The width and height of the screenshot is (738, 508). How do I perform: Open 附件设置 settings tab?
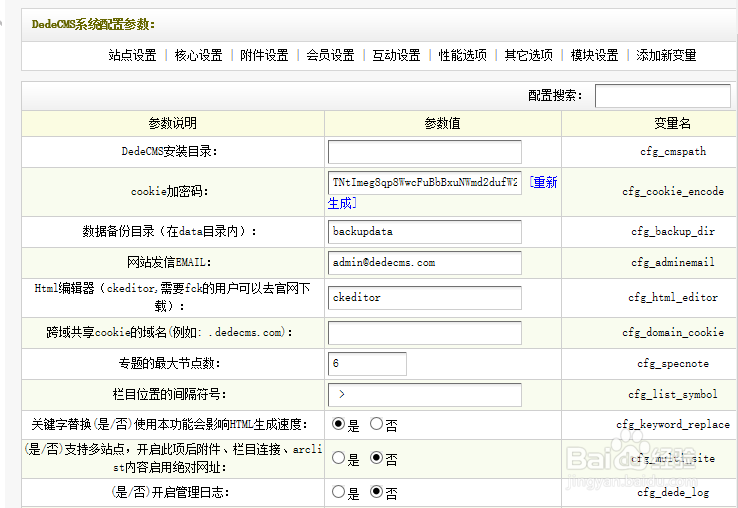click(264, 55)
